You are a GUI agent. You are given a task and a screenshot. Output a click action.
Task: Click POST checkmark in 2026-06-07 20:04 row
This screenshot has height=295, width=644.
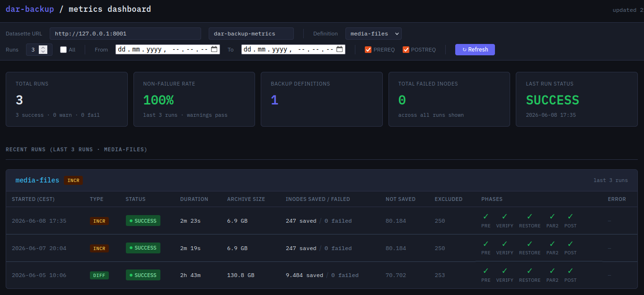click(x=570, y=244)
